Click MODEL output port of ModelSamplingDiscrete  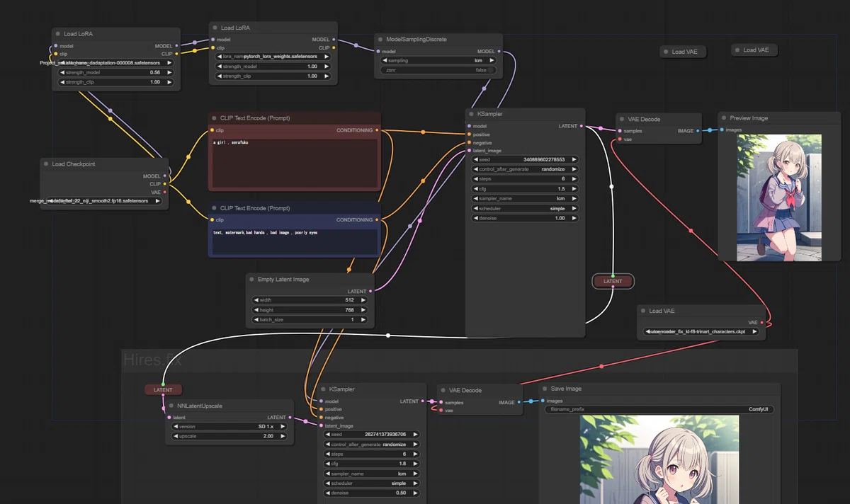click(499, 51)
